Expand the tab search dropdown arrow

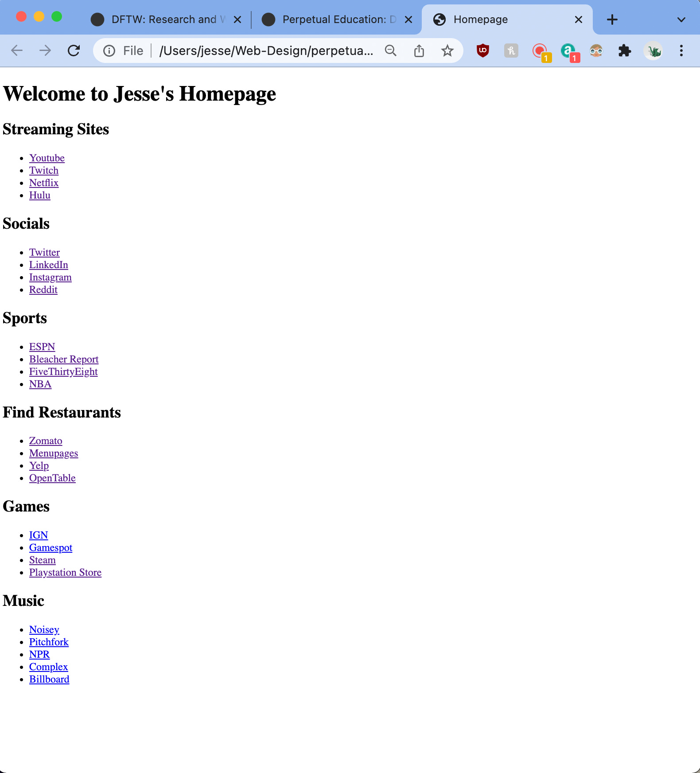pyautogui.click(x=681, y=20)
